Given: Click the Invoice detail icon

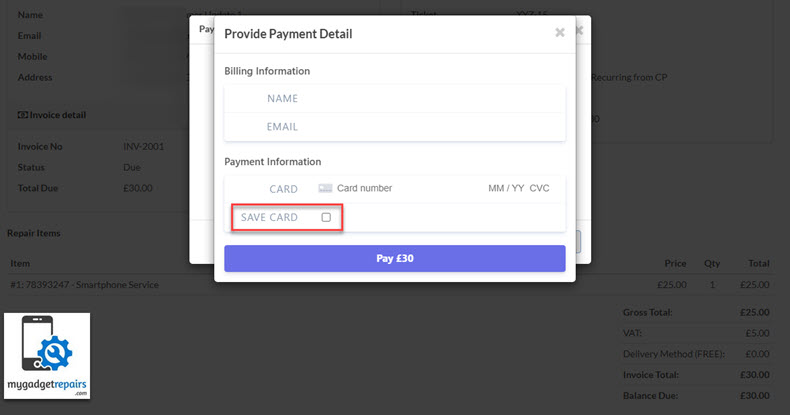Looking at the screenshot, I should pyautogui.click(x=23, y=115).
